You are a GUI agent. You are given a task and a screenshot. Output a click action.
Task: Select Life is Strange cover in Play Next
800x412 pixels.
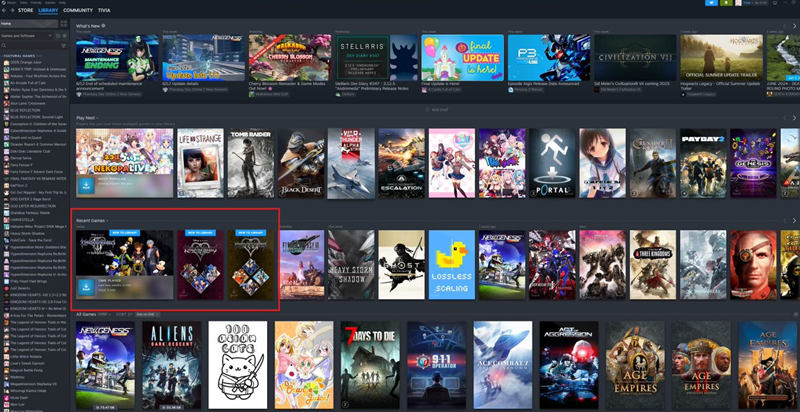[x=201, y=163]
